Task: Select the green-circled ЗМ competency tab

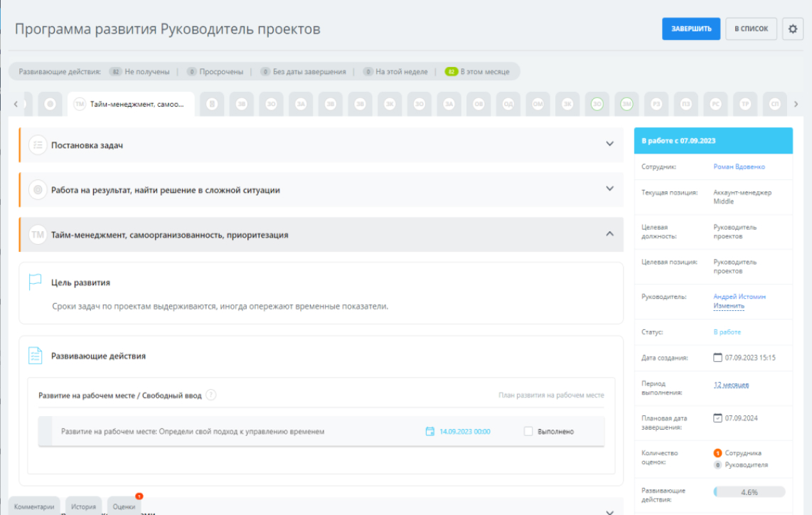Action: tap(626, 104)
